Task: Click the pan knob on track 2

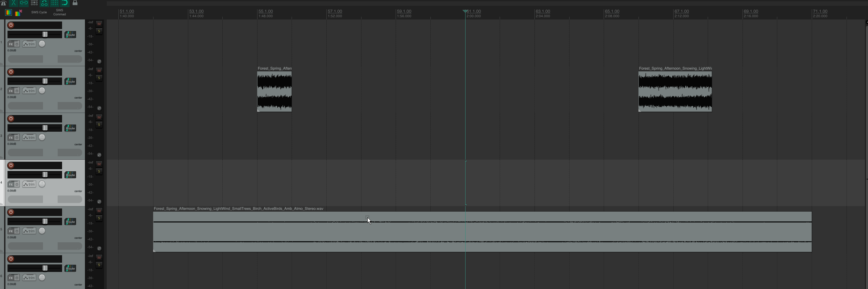Action: [x=42, y=90]
